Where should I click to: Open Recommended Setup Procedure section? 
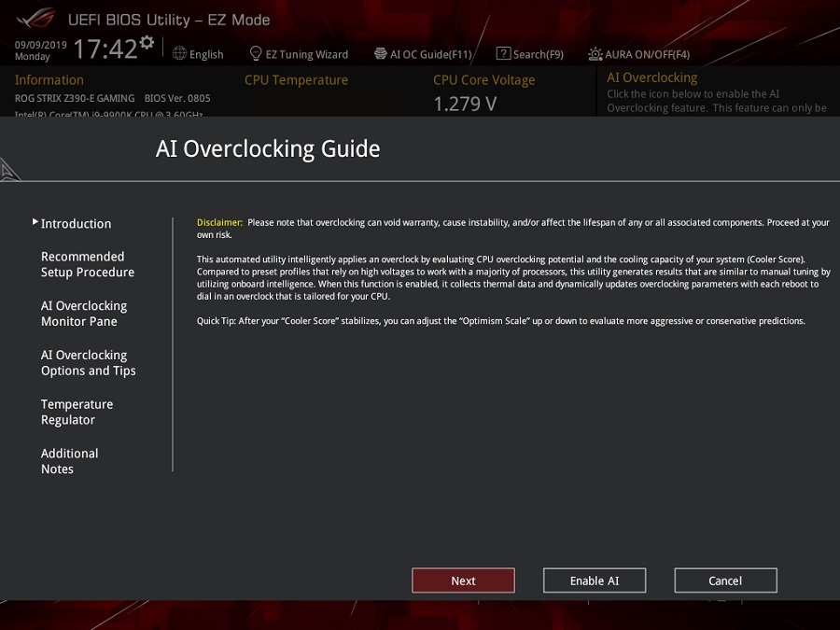pyautogui.click(x=88, y=264)
